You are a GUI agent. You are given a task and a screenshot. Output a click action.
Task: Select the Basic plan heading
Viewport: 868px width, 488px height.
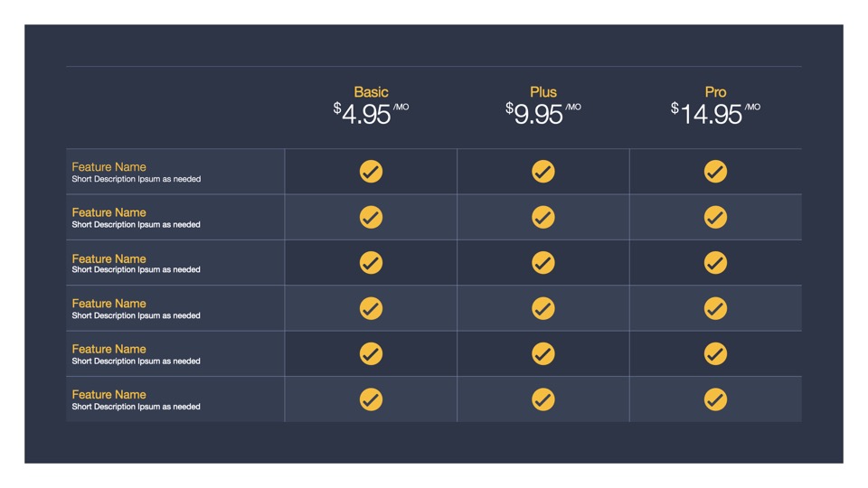tap(371, 92)
